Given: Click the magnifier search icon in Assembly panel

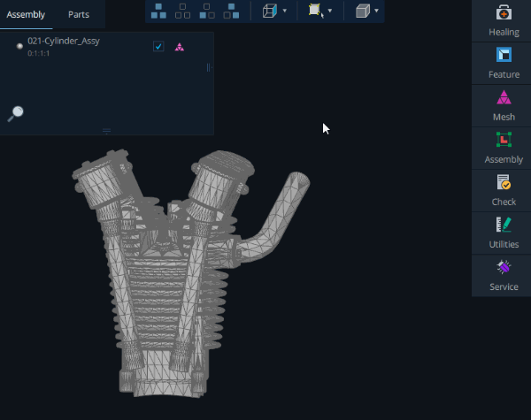Looking at the screenshot, I should tap(16, 113).
